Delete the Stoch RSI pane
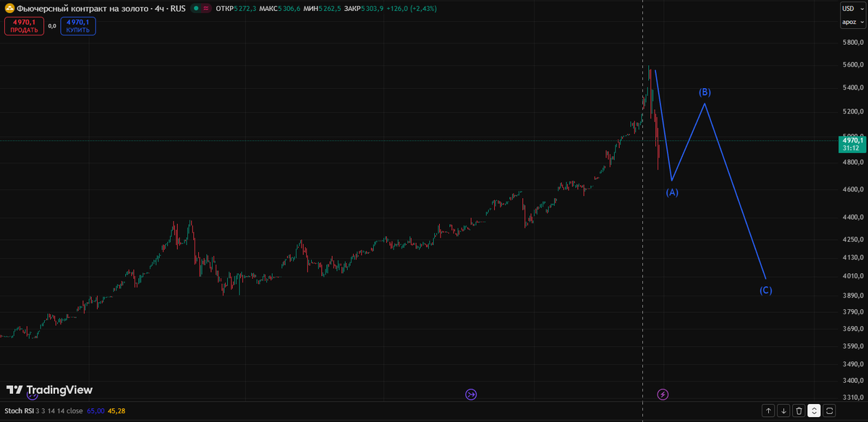The height and width of the screenshot is (422, 868). (799, 410)
